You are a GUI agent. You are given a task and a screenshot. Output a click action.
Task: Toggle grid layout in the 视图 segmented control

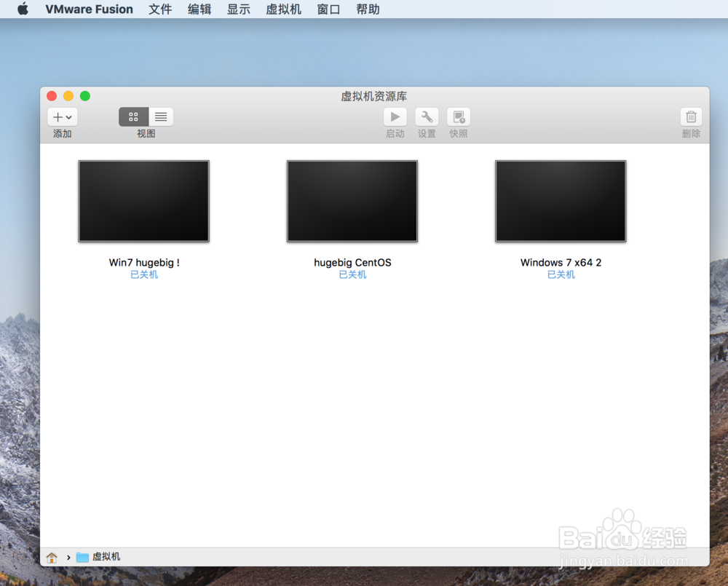pos(133,116)
